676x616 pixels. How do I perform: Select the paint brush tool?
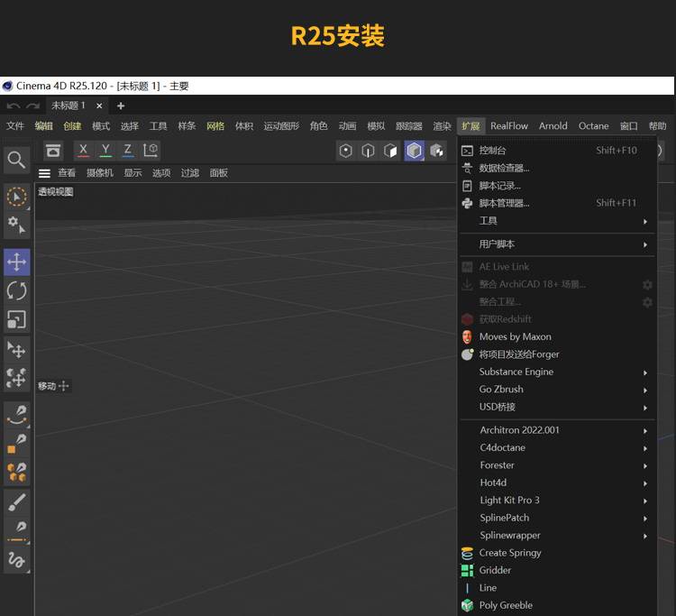point(17,502)
